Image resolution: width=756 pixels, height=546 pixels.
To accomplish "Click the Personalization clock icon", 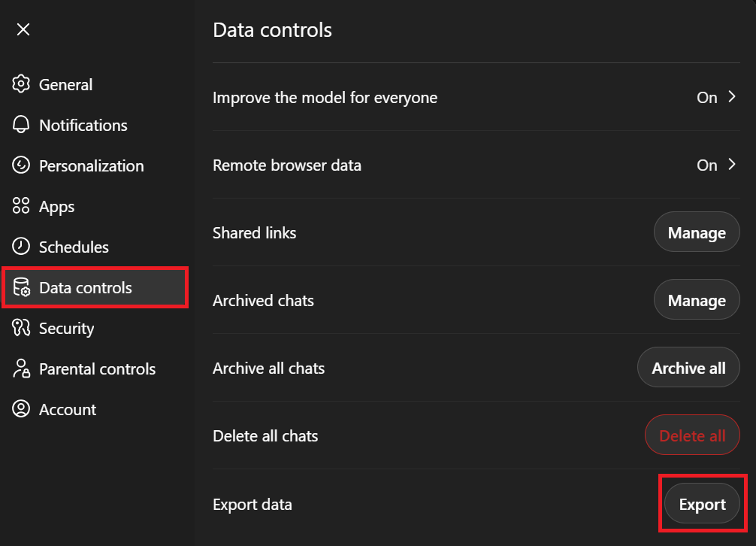I will point(23,165).
